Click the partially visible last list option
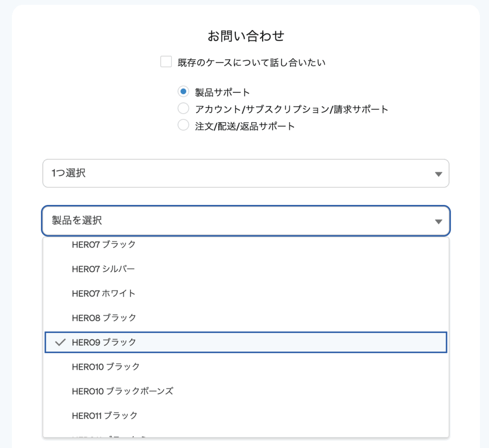This screenshot has height=448, width=489. pyautogui.click(x=246, y=435)
